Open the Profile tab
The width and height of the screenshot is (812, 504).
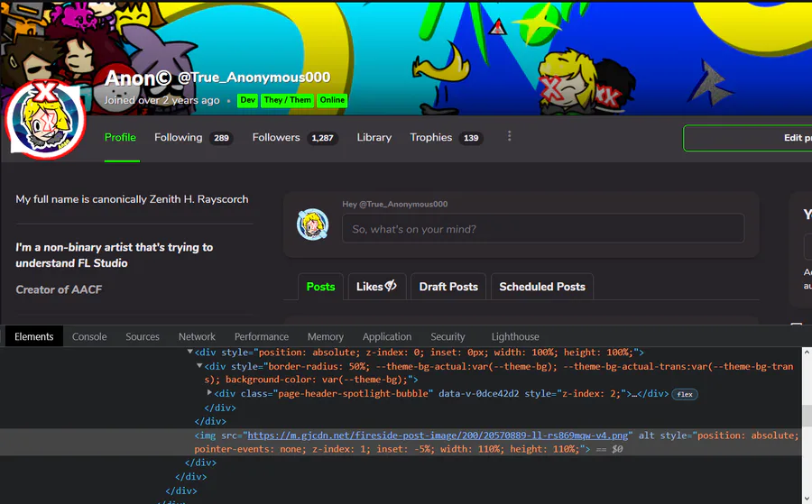click(120, 138)
